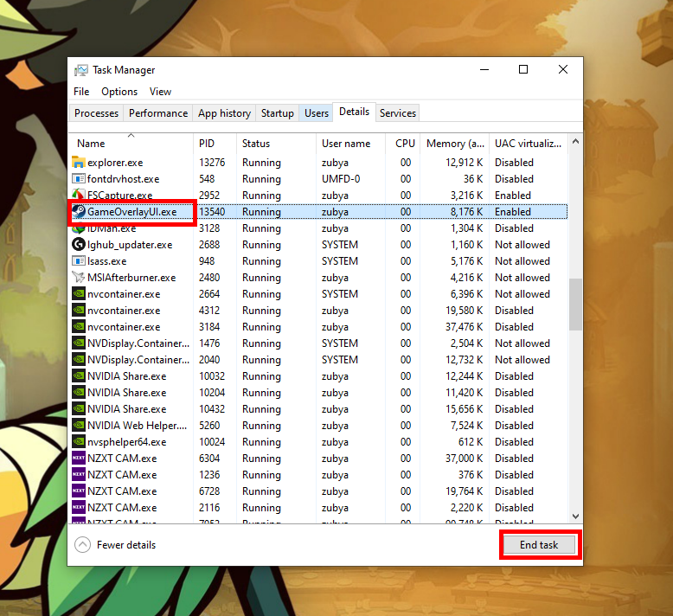The height and width of the screenshot is (616, 673).
Task: Click the FSCapture.exe icon
Action: (x=79, y=195)
